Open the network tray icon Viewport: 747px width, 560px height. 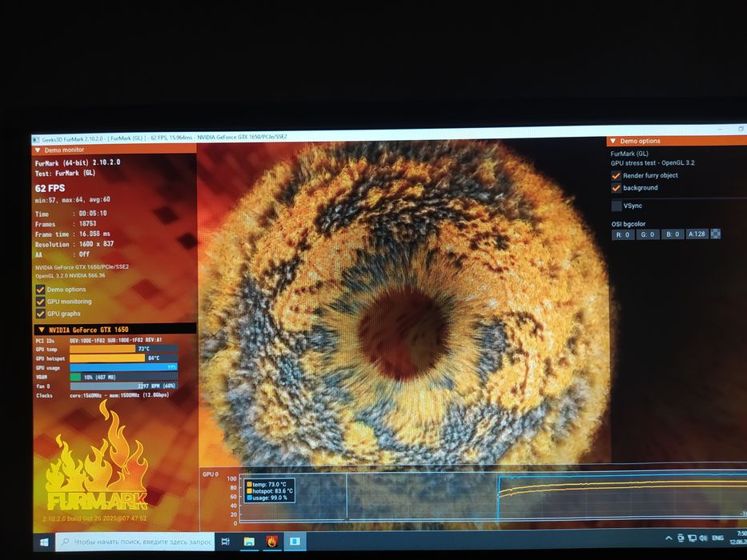click(x=693, y=538)
